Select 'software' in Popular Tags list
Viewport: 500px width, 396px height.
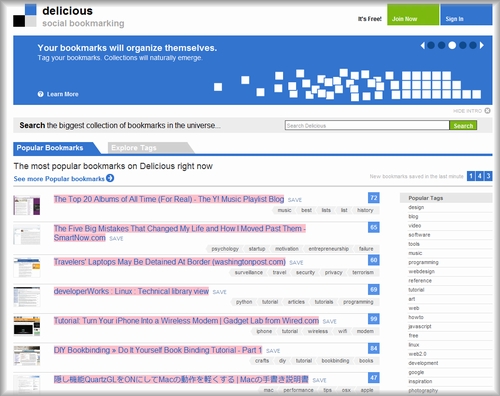pos(419,235)
